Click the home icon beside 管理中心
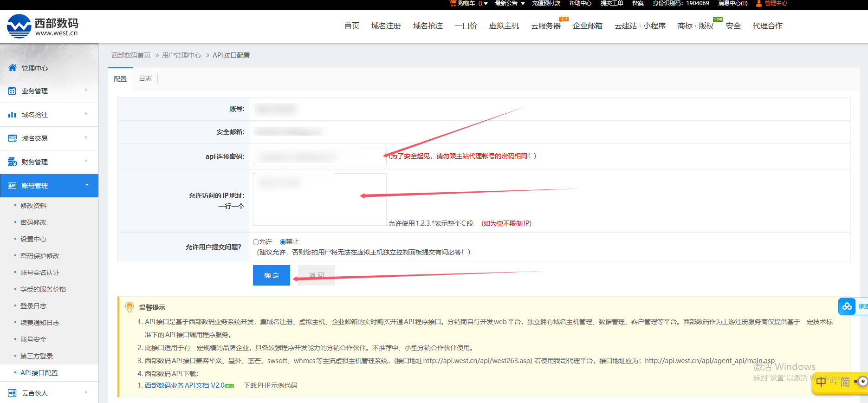This screenshot has width=868, height=403. pos(13,68)
